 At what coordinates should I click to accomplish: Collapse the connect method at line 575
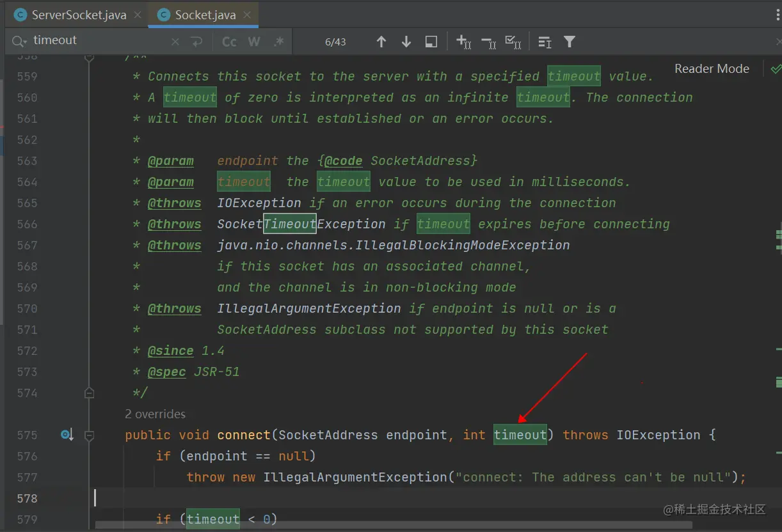(x=90, y=435)
